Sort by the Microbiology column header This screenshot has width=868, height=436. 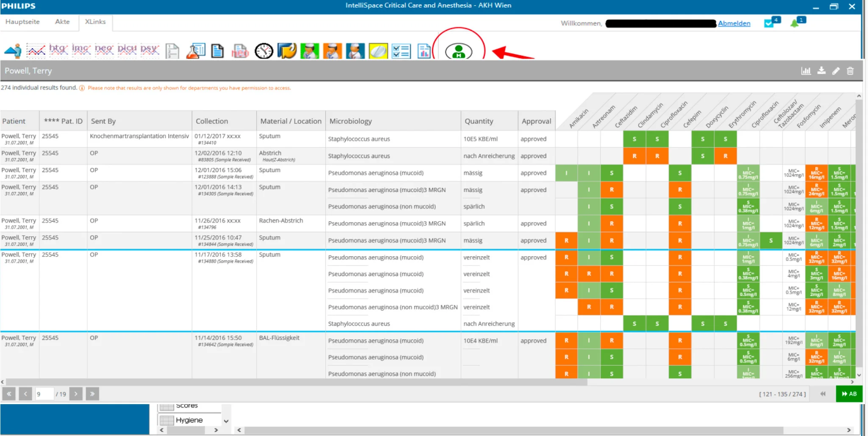point(393,121)
